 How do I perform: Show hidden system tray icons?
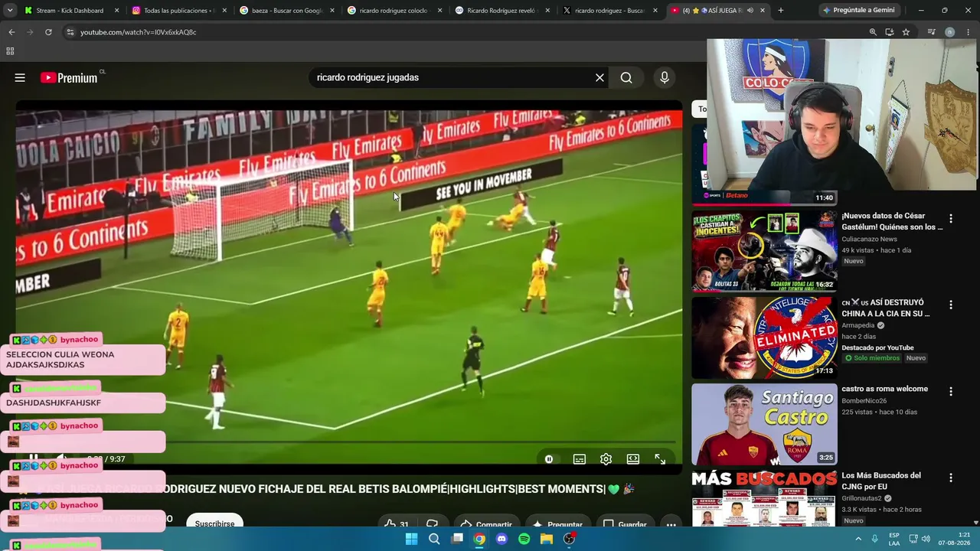click(858, 539)
